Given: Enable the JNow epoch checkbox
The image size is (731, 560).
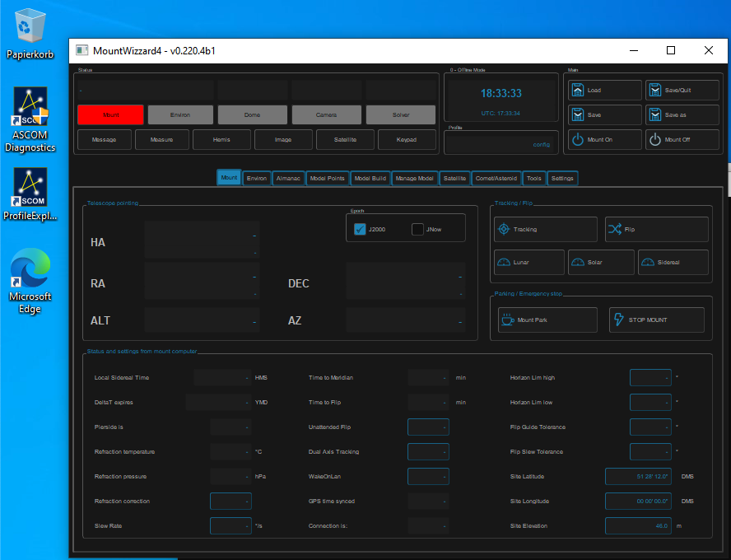Looking at the screenshot, I should pos(417,230).
